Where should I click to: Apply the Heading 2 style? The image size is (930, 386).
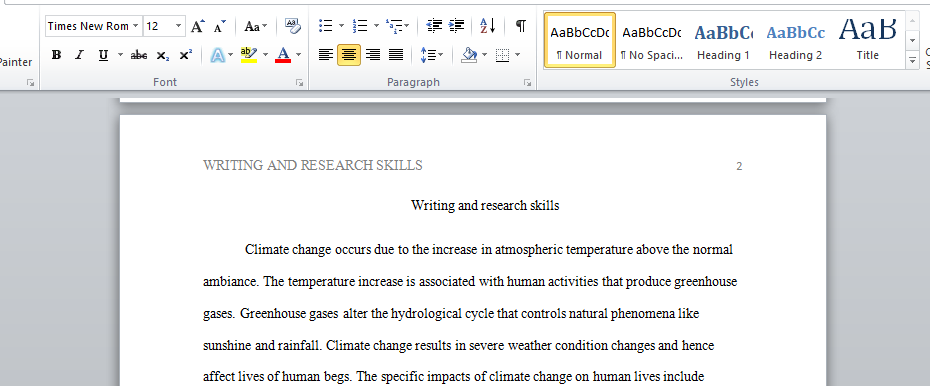[x=795, y=40]
